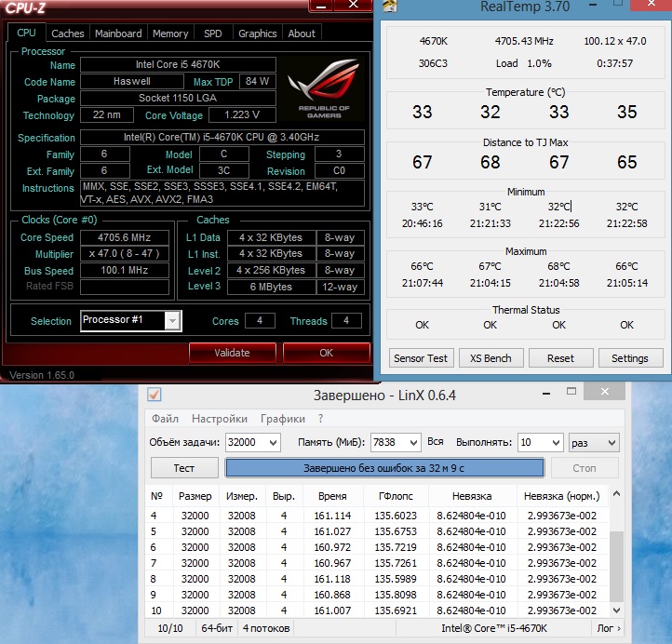Open the ? help menu in LinX
This screenshot has height=644, width=672.
click(320, 419)
